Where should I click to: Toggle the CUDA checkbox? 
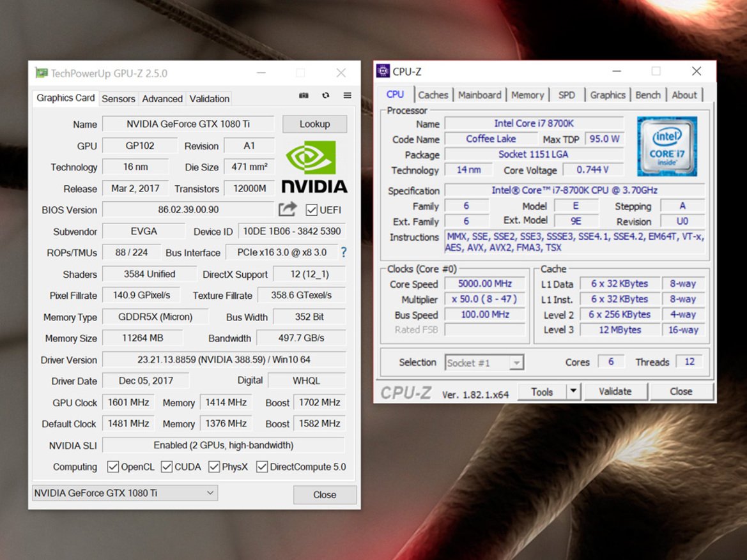click(167, 467)
